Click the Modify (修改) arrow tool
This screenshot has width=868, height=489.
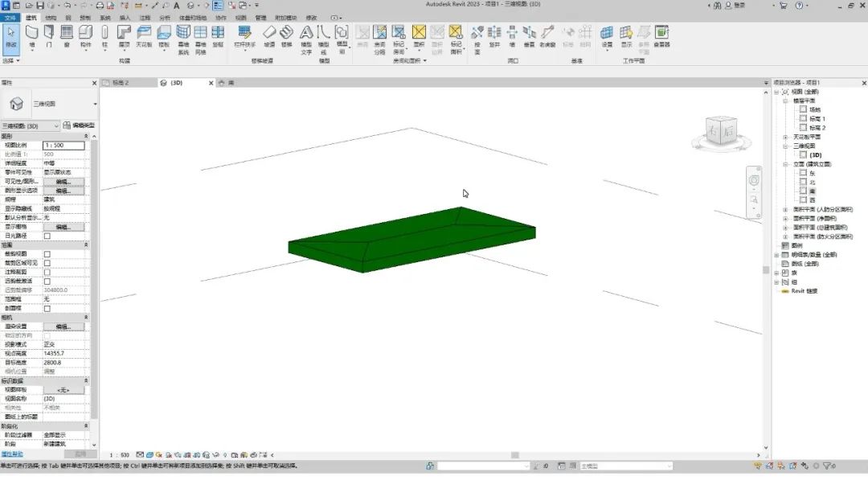tap(11, 36)
